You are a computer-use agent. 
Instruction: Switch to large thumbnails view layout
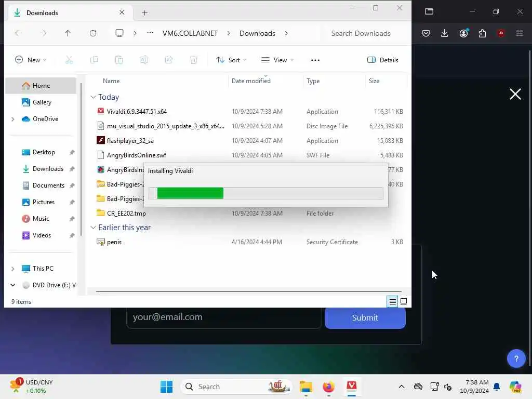(x=404, y=301)
